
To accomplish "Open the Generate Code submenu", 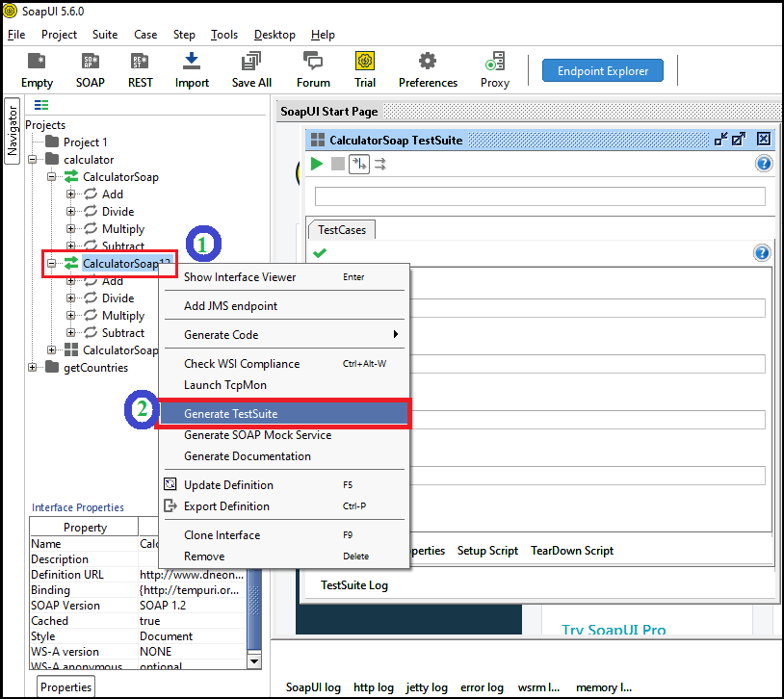I will coord(284,334).
